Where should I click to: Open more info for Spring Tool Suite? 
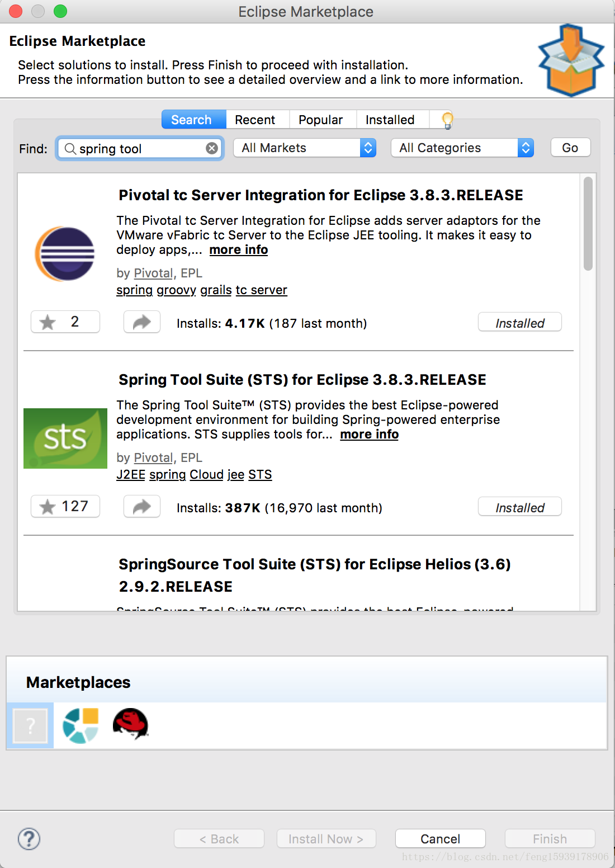pos(370,435)
